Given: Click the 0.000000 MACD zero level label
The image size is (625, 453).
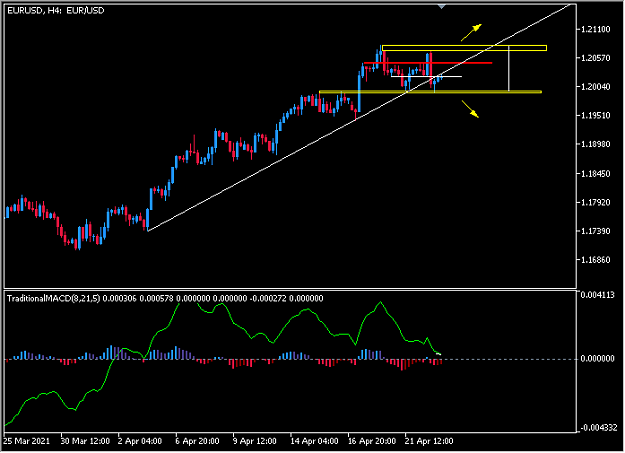Looking at the screenshot, I should [x=597, y=359].
